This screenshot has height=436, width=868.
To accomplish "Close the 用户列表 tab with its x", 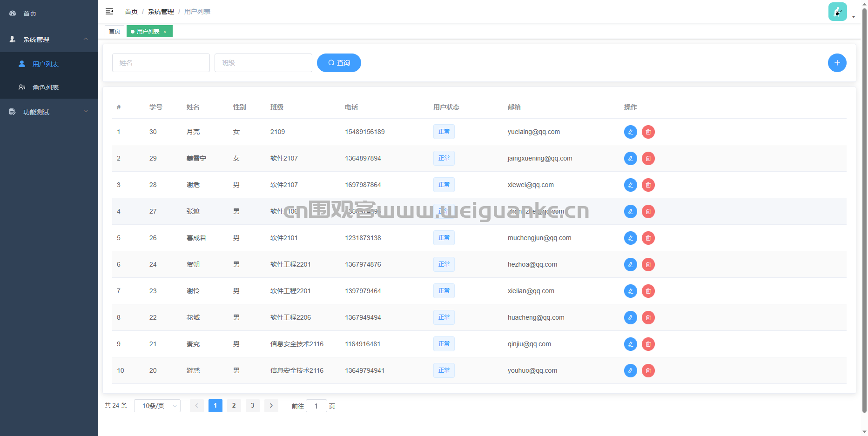I will (165, 32).
